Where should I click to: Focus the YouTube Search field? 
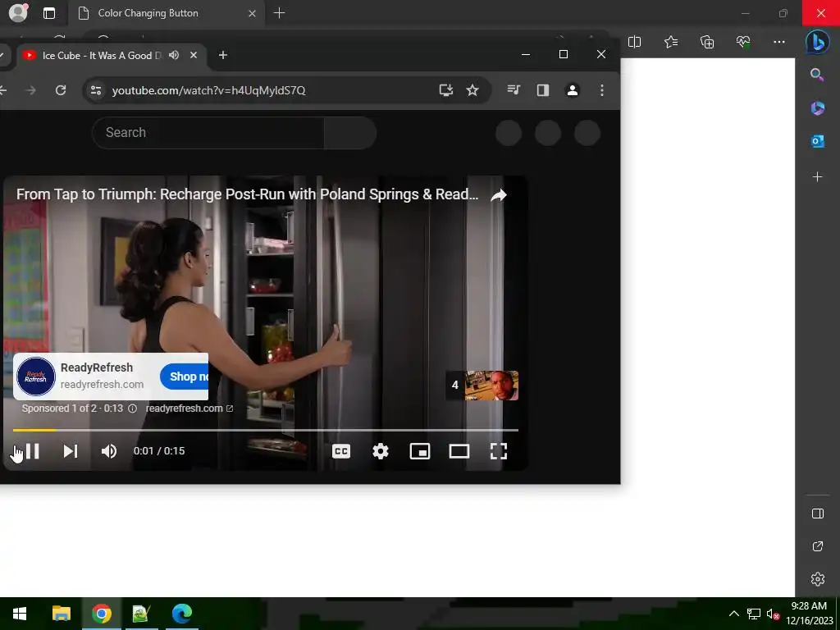pos(208,132)
